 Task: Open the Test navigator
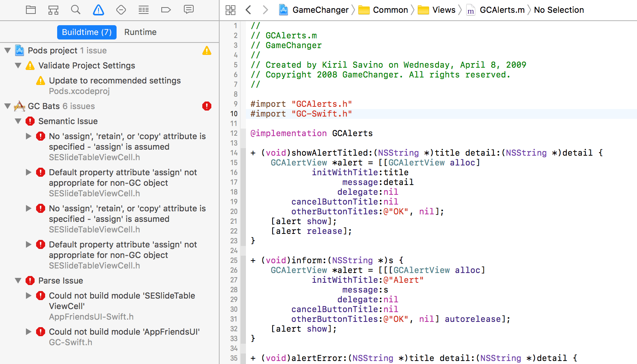pos(121,10)
